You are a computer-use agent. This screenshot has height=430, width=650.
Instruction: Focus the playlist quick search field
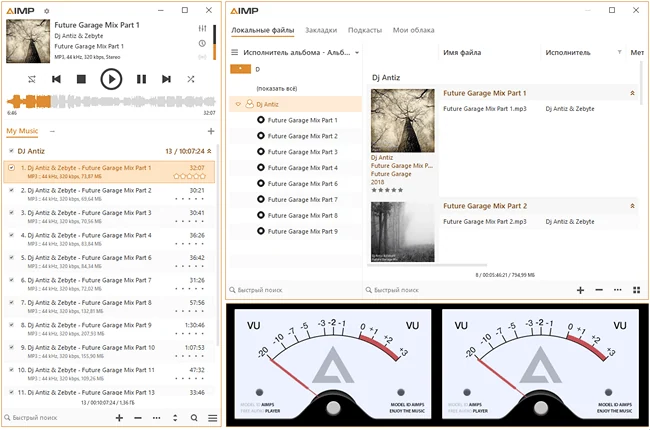point(56,418)
